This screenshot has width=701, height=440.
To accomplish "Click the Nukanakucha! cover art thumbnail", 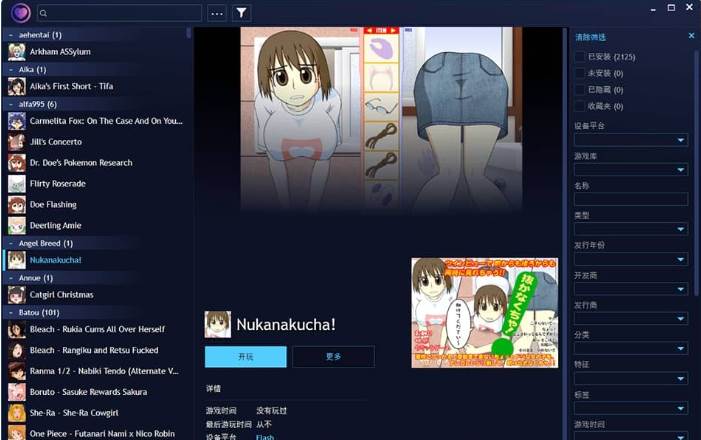I will (x=485, y=313).
